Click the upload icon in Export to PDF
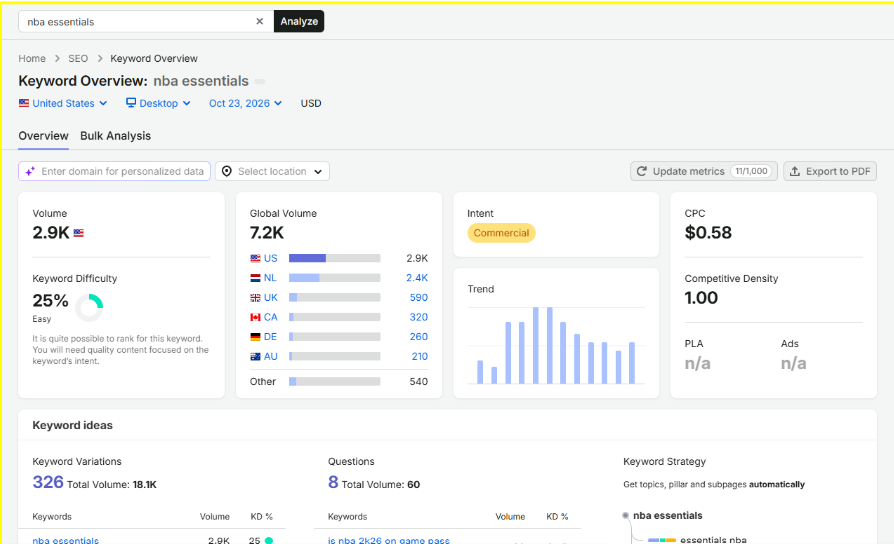Viewport: 894px width, 544px height. click(795, 171)
